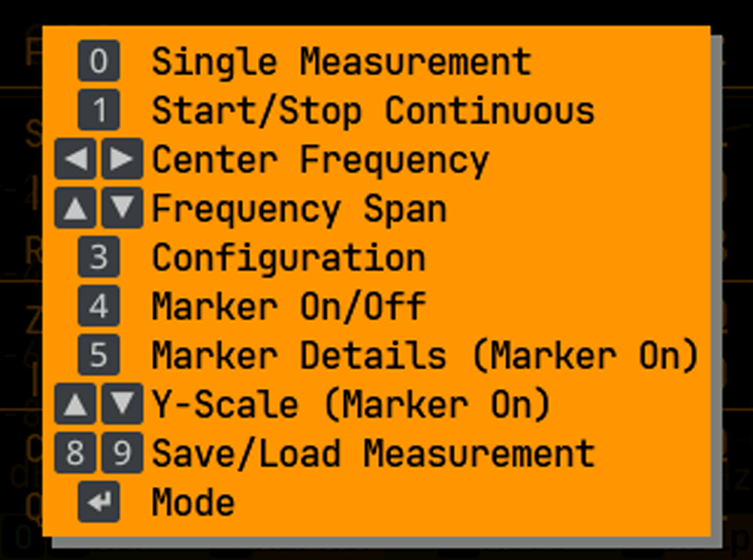Click the 5 key icon for Marker Details
753x560 pixels.
99,355
